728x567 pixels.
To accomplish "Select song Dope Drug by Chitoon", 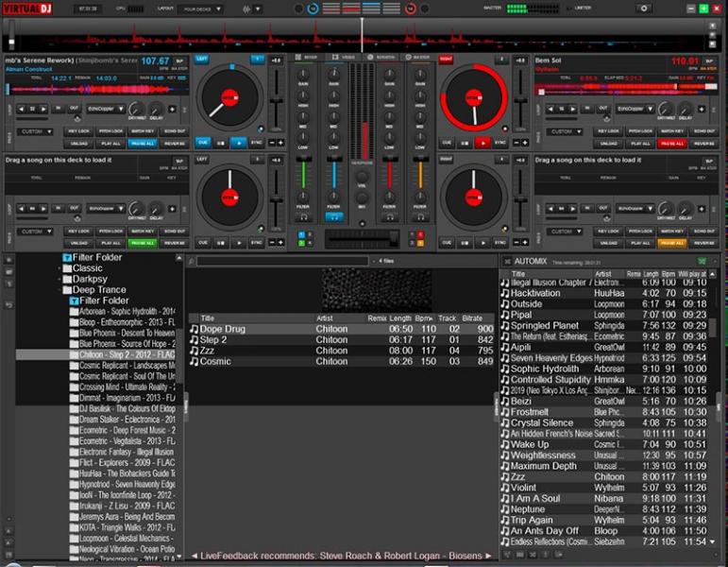I will coord(341,329).
